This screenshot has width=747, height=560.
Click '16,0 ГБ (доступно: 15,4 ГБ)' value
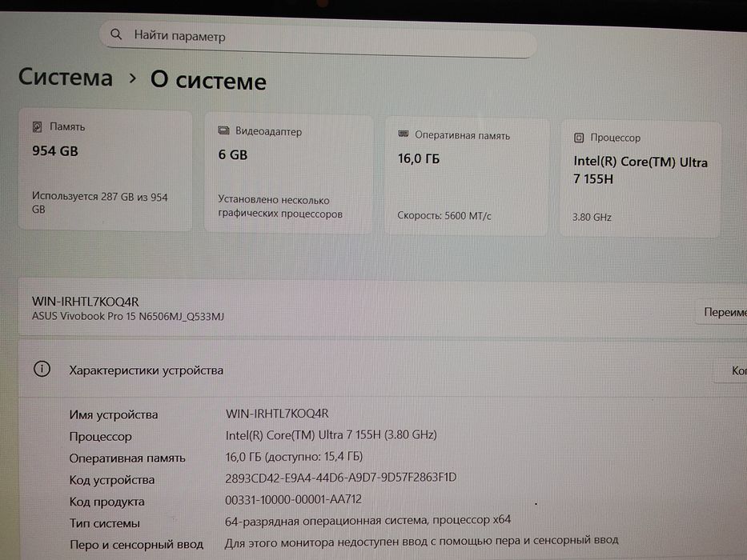pos(294,457)
